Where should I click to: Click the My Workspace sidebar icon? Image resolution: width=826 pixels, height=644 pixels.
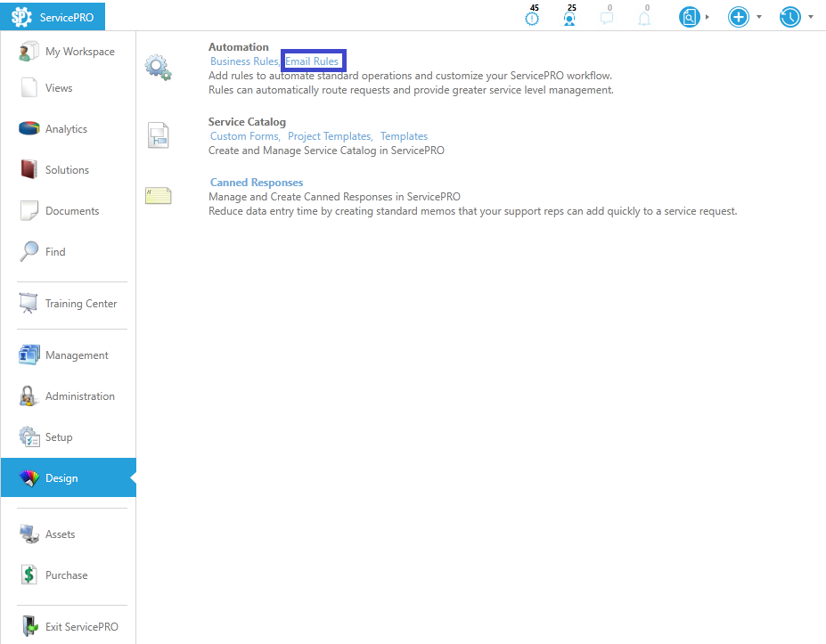click(x=29, y=51)
